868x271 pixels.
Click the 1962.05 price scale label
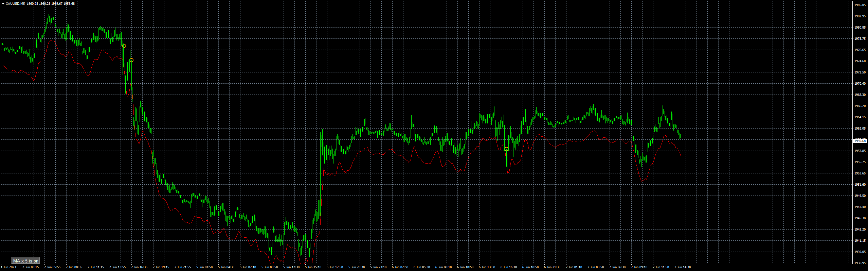tap(860, 129)
